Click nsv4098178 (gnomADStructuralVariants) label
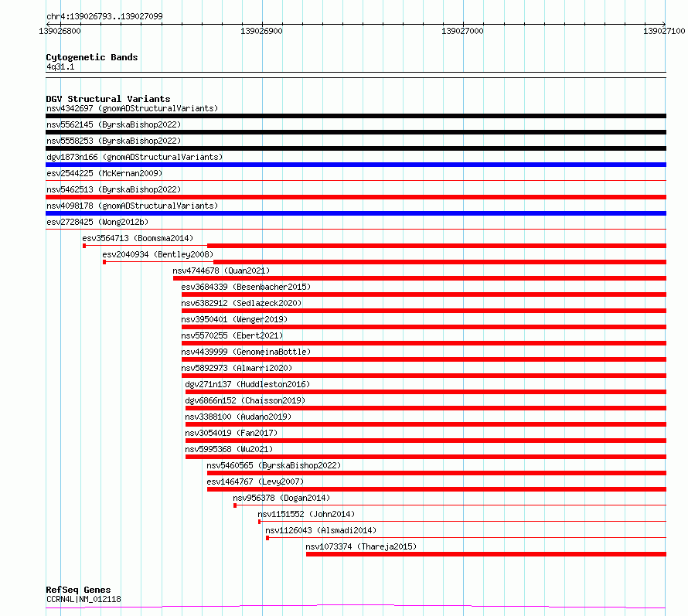 click(132, 206)
